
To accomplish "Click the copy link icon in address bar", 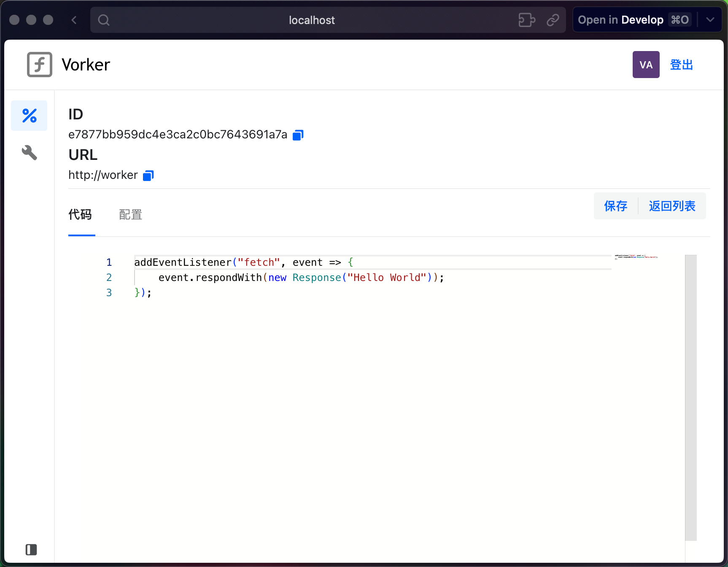I will [x=553, y=20].
